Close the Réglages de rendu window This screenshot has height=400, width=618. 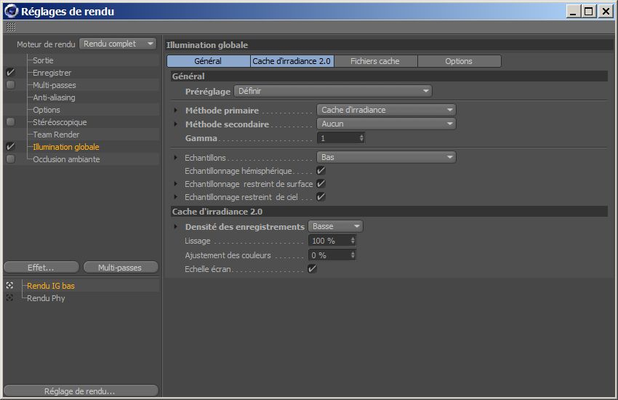click(605, 11)
